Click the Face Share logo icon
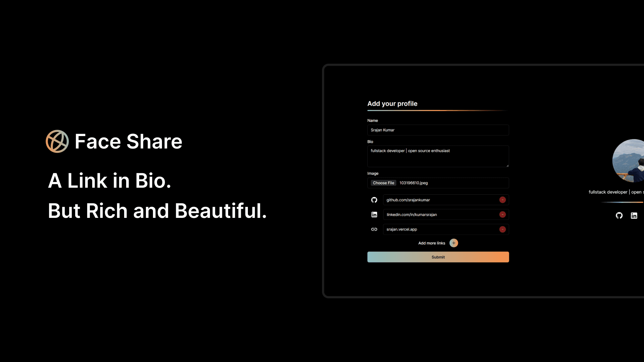 point(57,141)
